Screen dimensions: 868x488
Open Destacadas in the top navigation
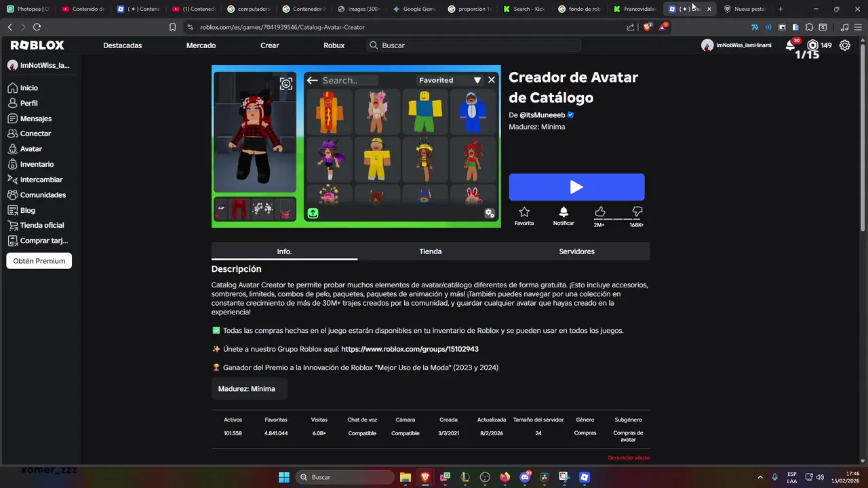(122, 45)
